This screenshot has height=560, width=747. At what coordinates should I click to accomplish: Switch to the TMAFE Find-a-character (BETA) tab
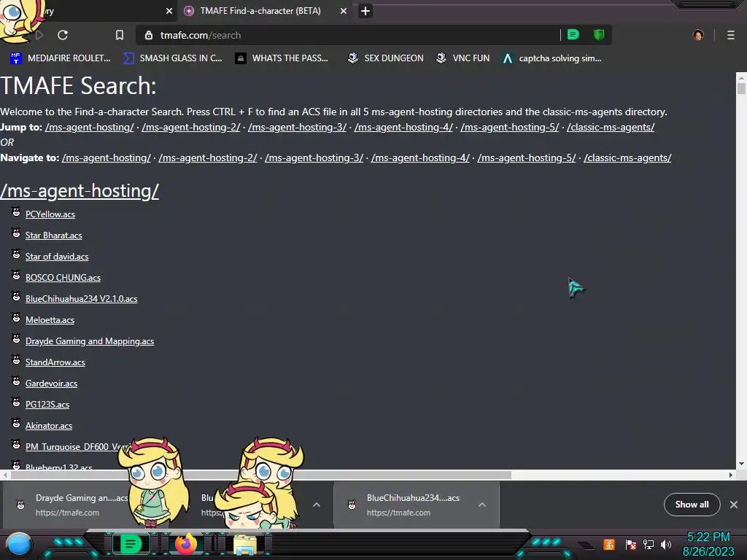260,11
